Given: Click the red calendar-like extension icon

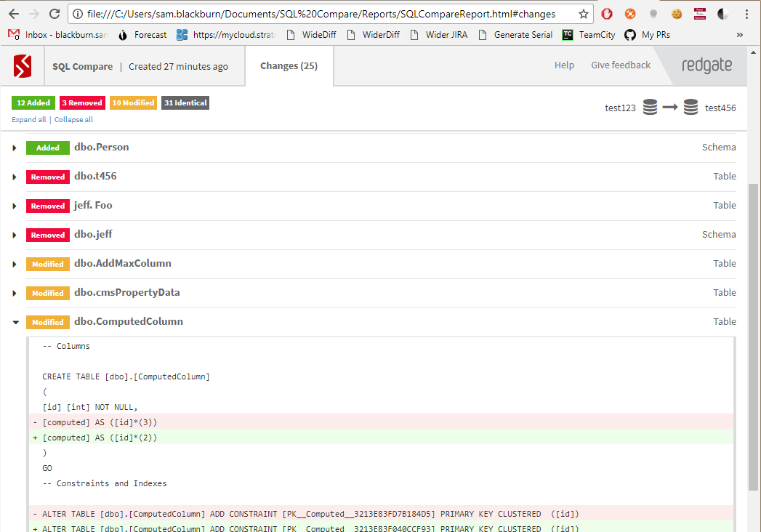Looking at the screenshot, I should (700, 14).
